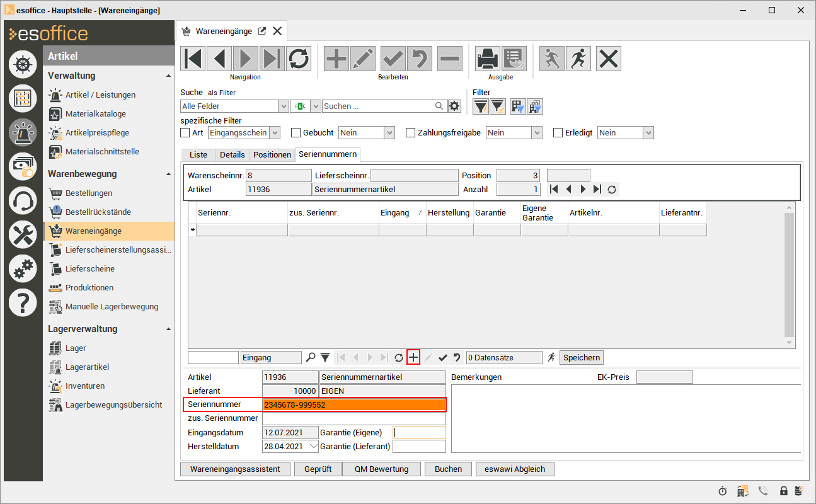This screenshot has width=816, height=504.
Task: Enable the Art filter checkbox
Action: coord(185,133)
